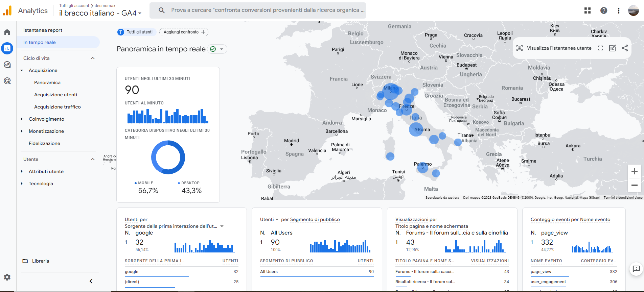Open the Explore icon in left rail
Screen dimensions: 644x292
pyautogui.click(x=7, y=65)
